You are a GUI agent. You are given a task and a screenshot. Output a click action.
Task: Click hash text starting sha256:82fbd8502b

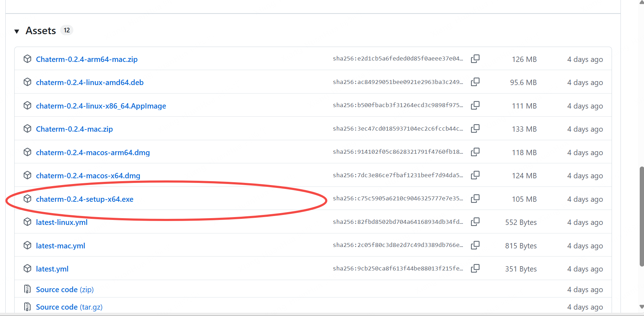(x=398, y=222)
